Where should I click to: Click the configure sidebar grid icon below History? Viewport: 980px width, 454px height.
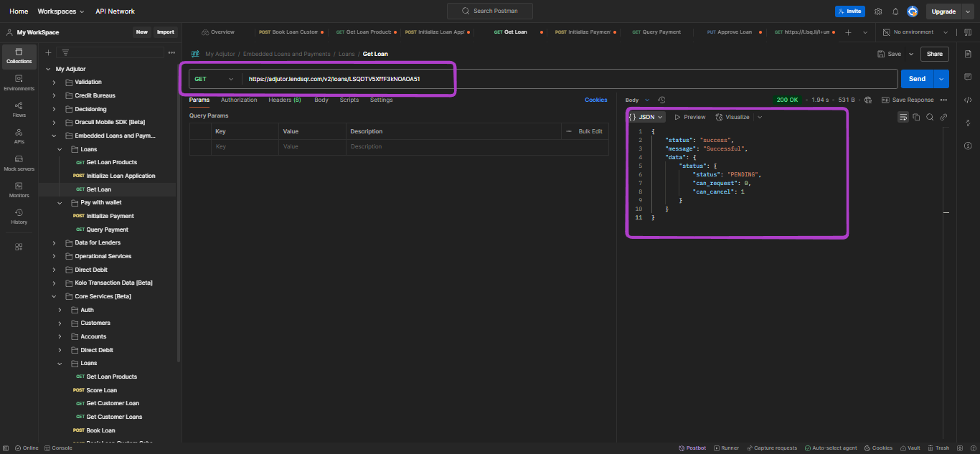point(19,247)
